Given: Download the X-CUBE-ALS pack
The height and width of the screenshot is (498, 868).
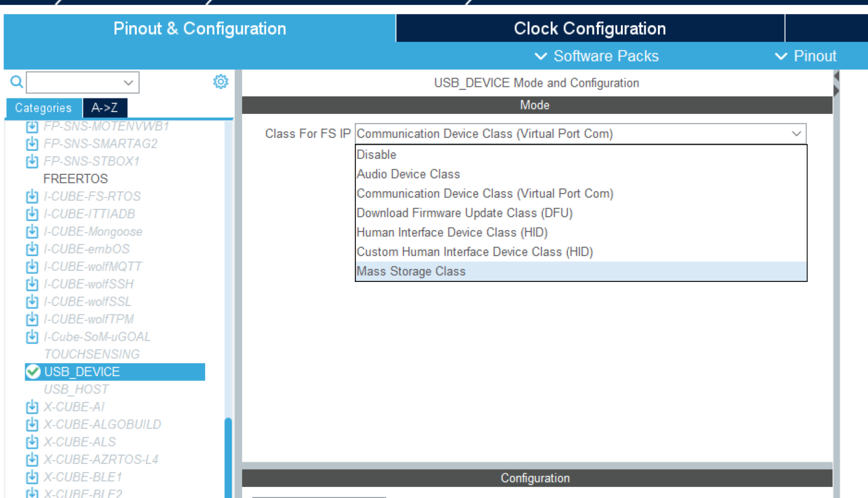Looking at the screenshot, I should pyautogui.click(x=31, y=441).
